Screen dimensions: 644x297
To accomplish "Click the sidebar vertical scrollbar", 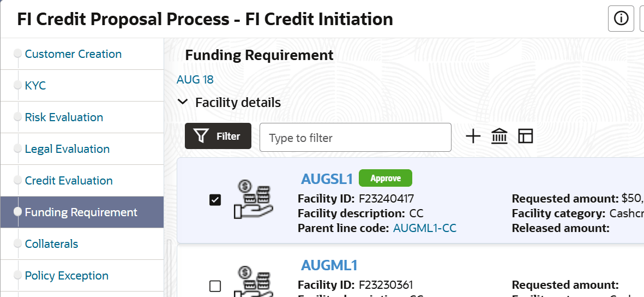I will pyautogui.click(x=168, y=268).
